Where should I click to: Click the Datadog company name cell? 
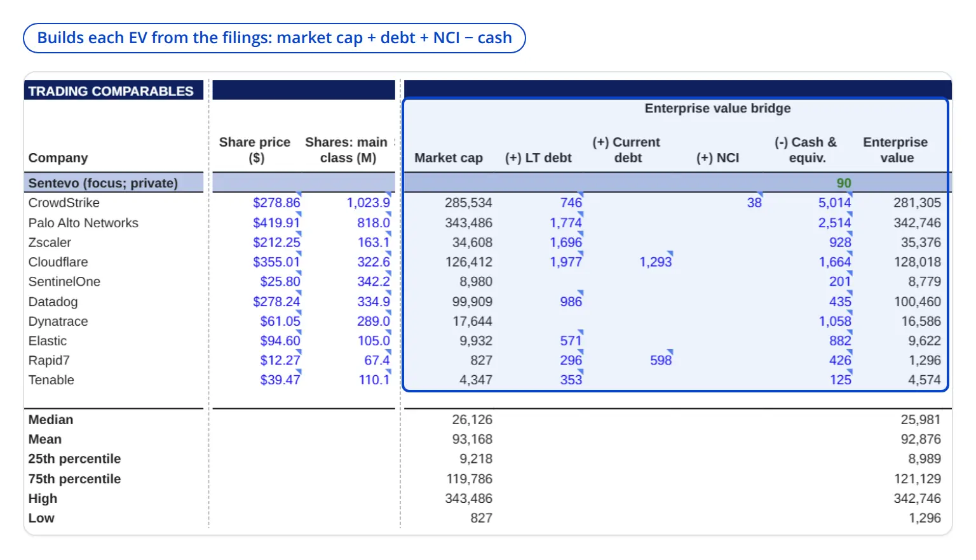click(x=53, y=302)
